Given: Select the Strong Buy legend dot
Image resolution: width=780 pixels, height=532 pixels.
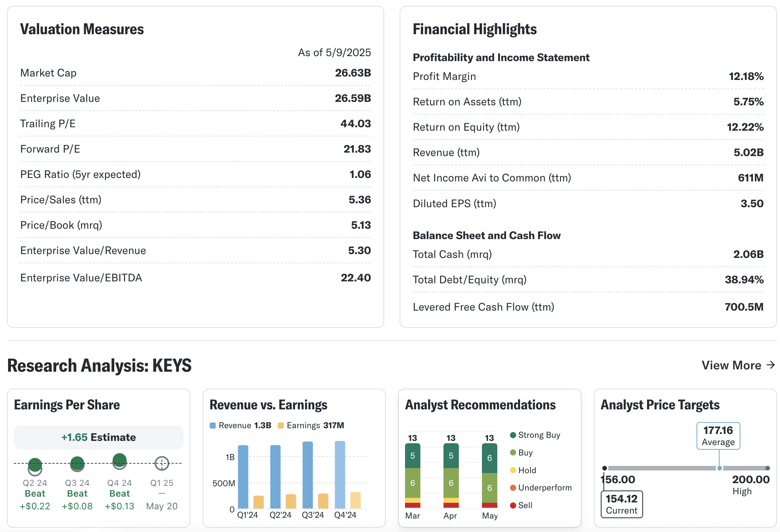Looking at the screenshot, I should click(x=513, y=435).
